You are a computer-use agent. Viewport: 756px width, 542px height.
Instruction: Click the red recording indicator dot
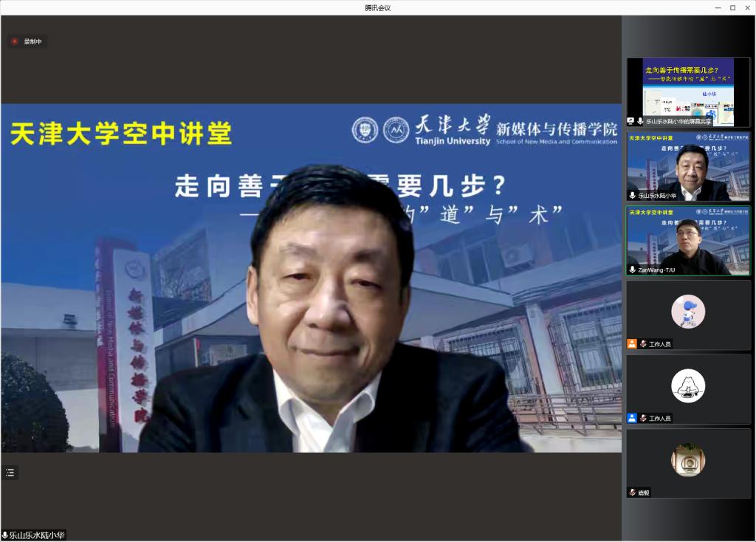tap(15, 41)
